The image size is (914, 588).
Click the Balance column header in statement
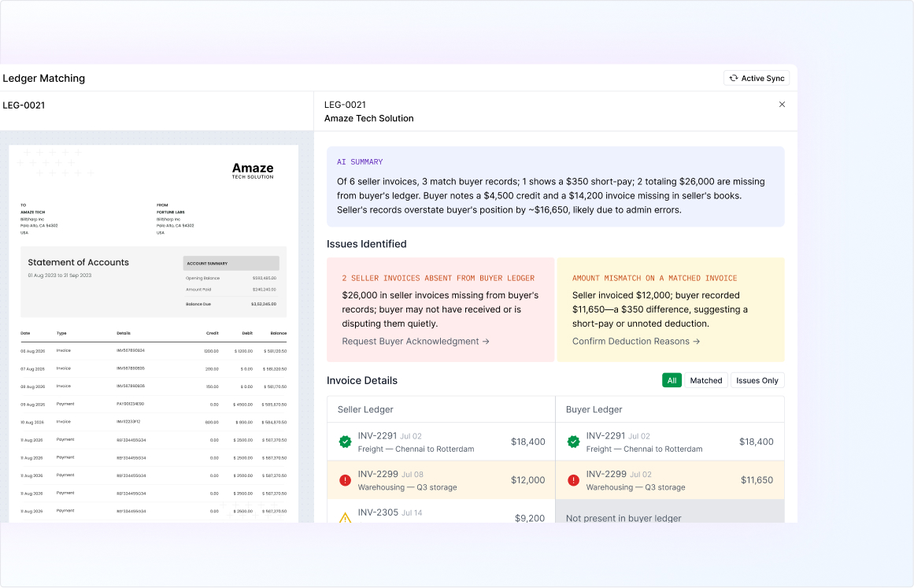pos(278,333)
